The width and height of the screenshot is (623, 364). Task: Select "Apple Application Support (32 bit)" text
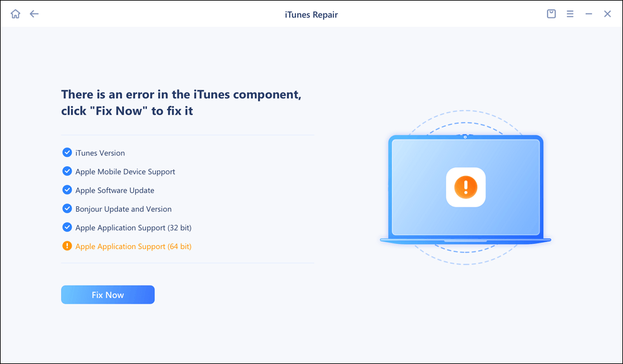[x=133, y=228]
